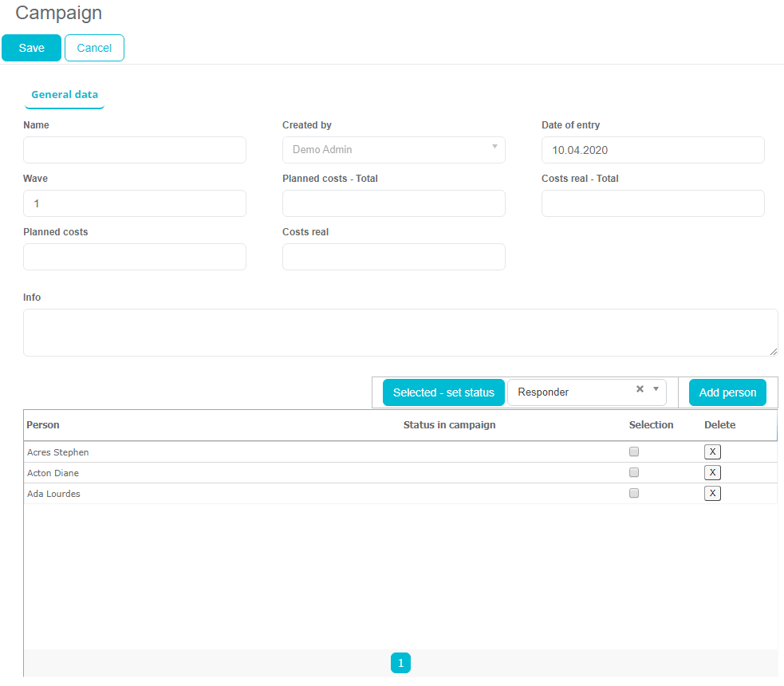This screenshot has width=784, height=686.
Task: Go to page 1 in pagination
Action: coord(400,663)
